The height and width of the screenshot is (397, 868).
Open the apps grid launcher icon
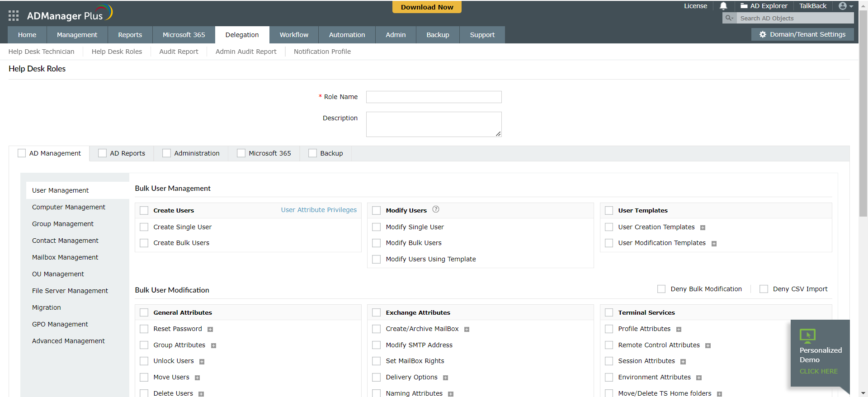(x=14, y=16)
